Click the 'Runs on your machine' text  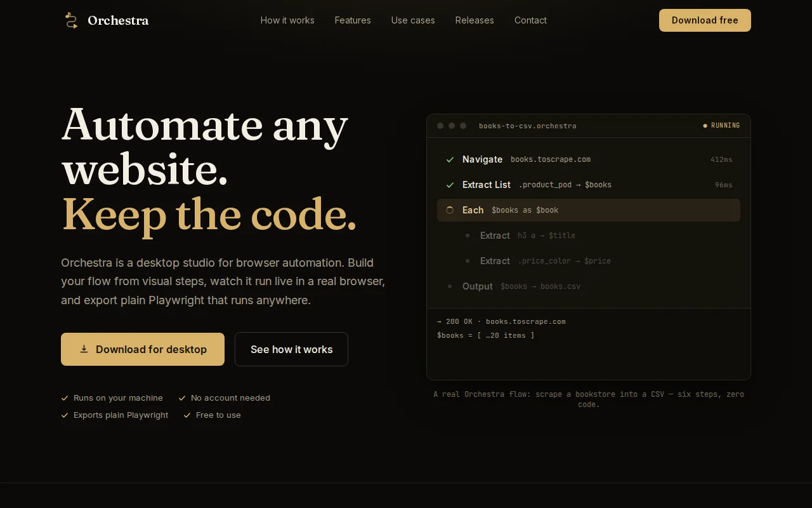click(x=118, y=398)
